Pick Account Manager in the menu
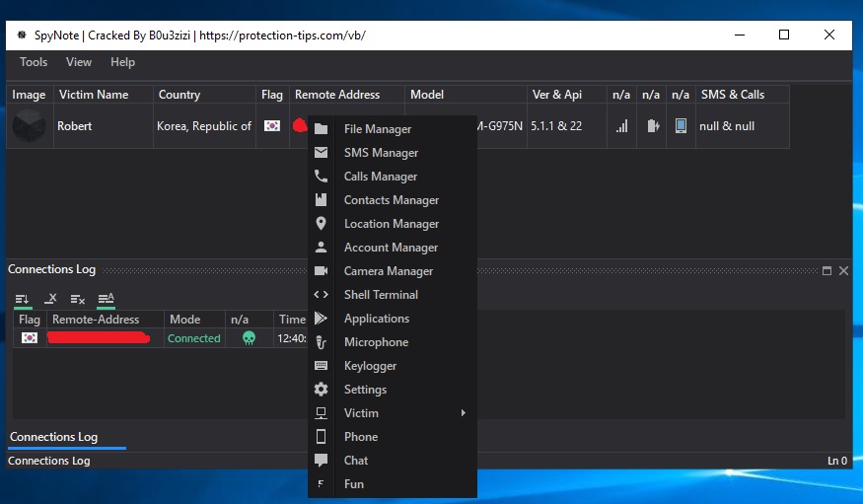This screenshot has height=504, width=863. coord(392,247)
